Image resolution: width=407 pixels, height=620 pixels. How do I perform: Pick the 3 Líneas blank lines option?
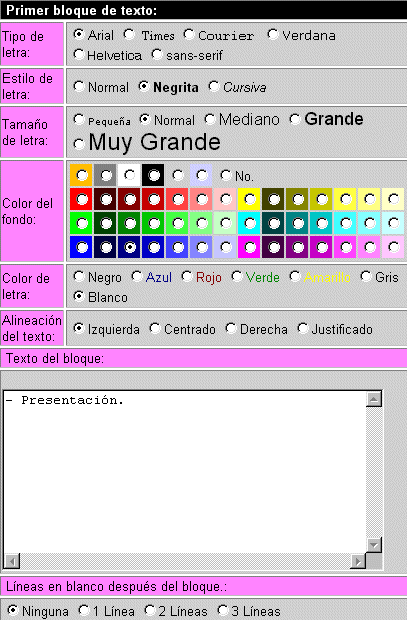pyautogui.click(x=223, y=610)
